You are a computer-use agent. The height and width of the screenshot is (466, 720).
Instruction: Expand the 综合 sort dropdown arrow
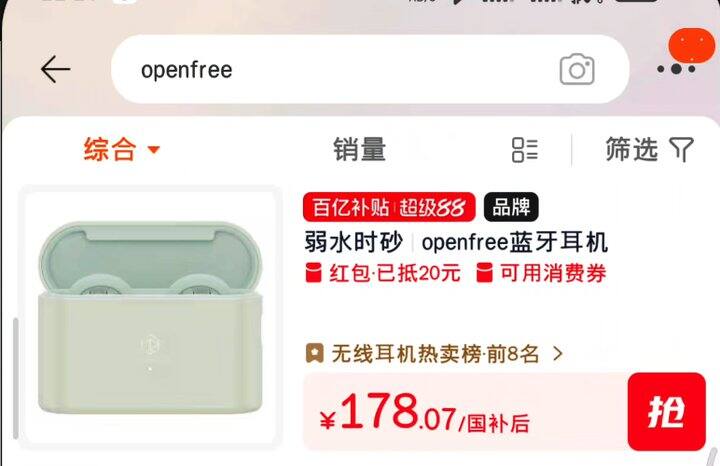coord(154,150)
